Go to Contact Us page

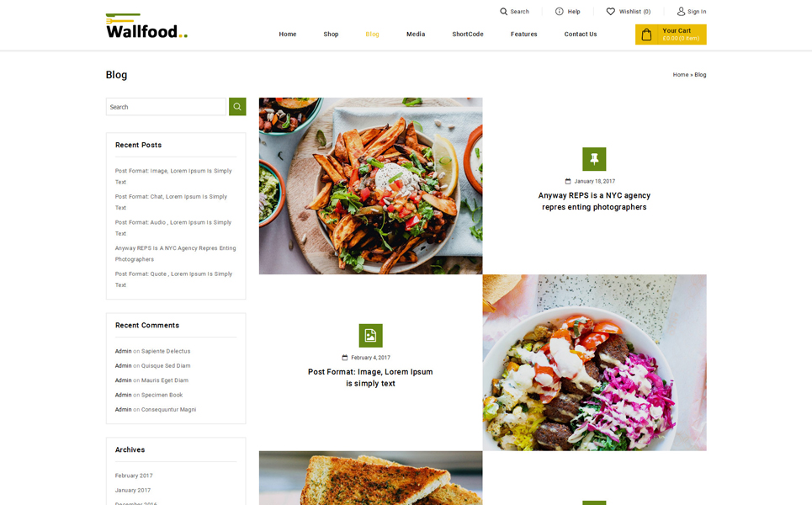click(580, 35)
